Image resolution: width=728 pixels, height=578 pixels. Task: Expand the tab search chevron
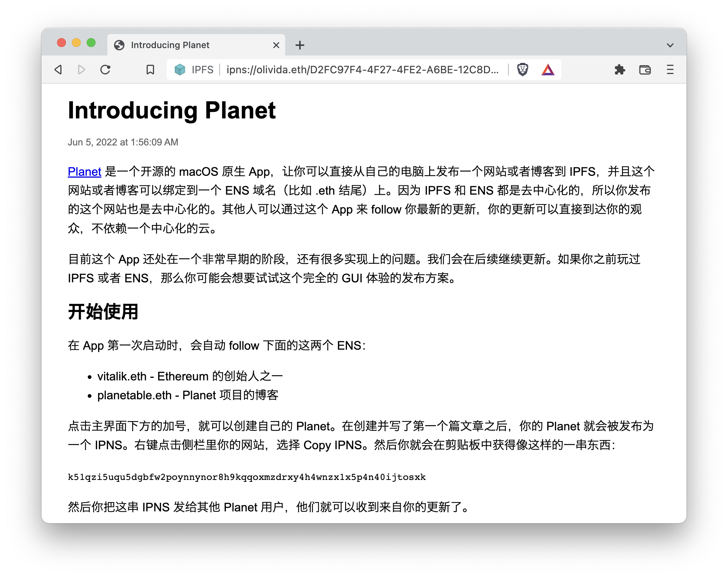click(670, 45)
